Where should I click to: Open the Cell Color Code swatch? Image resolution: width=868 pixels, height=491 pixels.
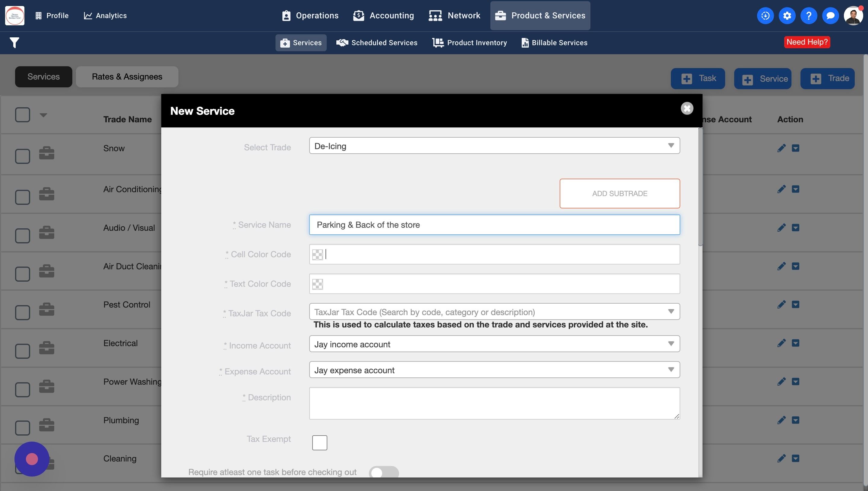[x=317, y=255]
